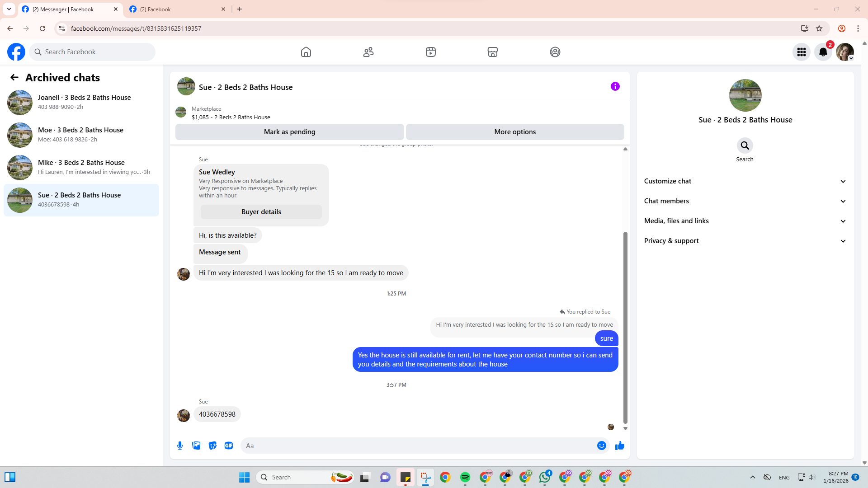
Task: Open the GIF picker
Action: tap(229, 446)
